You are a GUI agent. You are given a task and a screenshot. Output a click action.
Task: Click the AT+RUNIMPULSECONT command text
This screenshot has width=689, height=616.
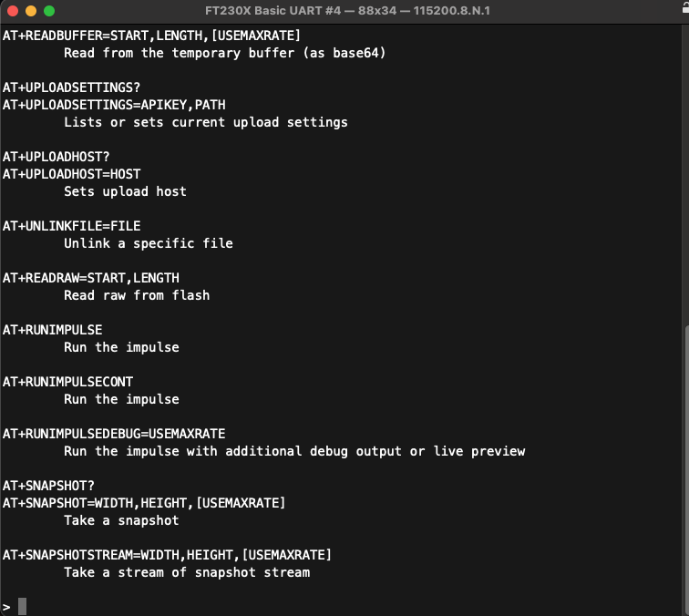click(x=67, y=382)
